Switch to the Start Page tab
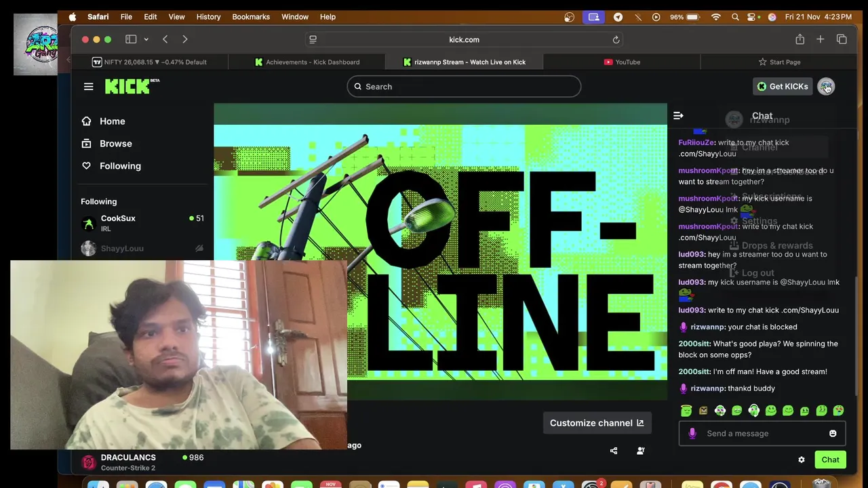Screen dimensions: 868x488 coord(779,62)
